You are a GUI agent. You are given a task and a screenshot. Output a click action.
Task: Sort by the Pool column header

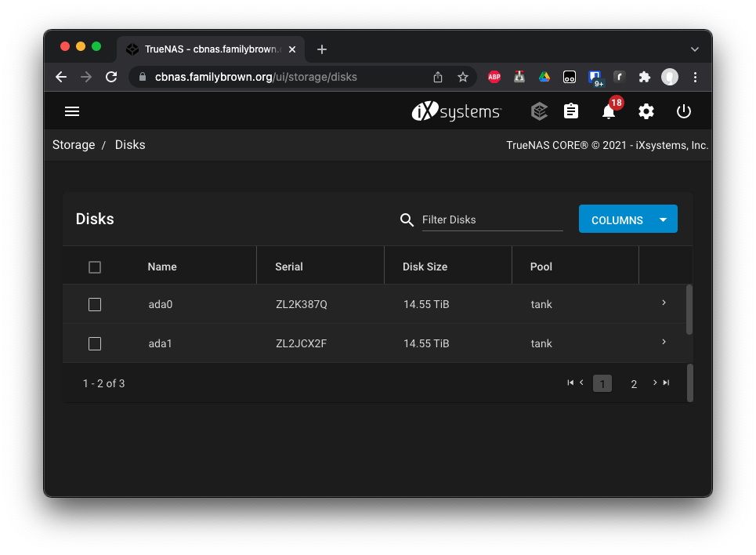click(541, 267)
